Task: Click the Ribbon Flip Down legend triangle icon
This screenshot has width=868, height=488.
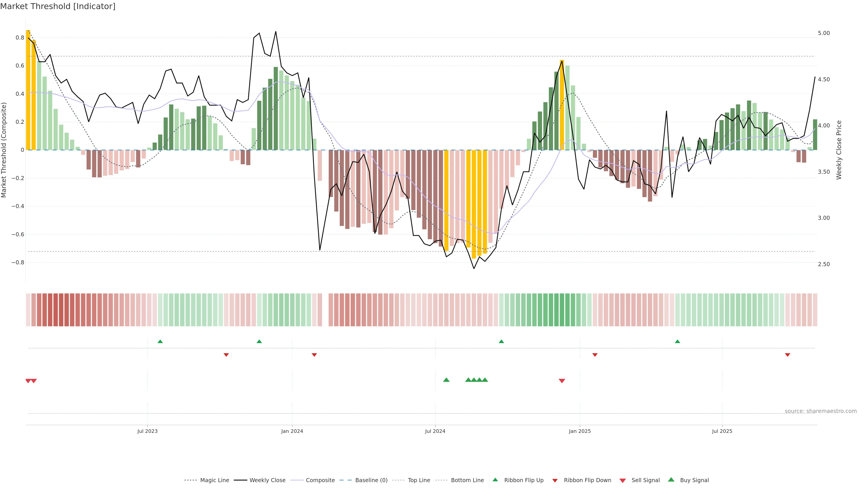Action: pos(555,481)
